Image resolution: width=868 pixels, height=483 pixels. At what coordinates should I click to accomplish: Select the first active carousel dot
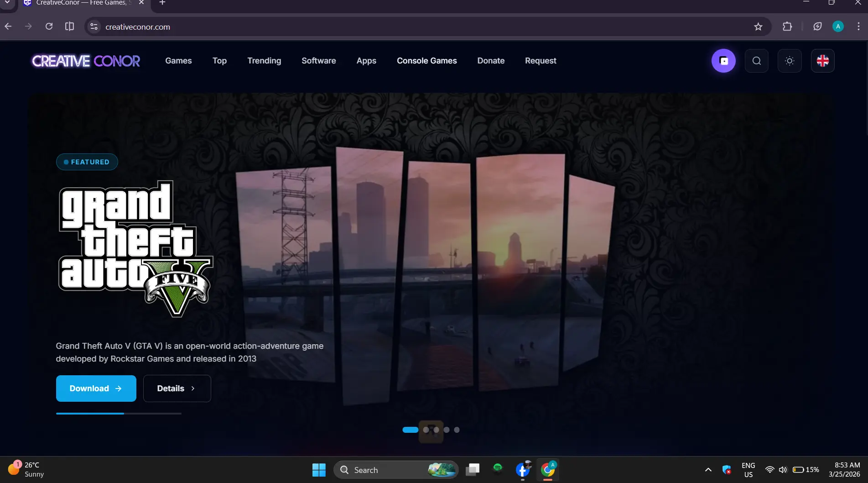point(410,430)
